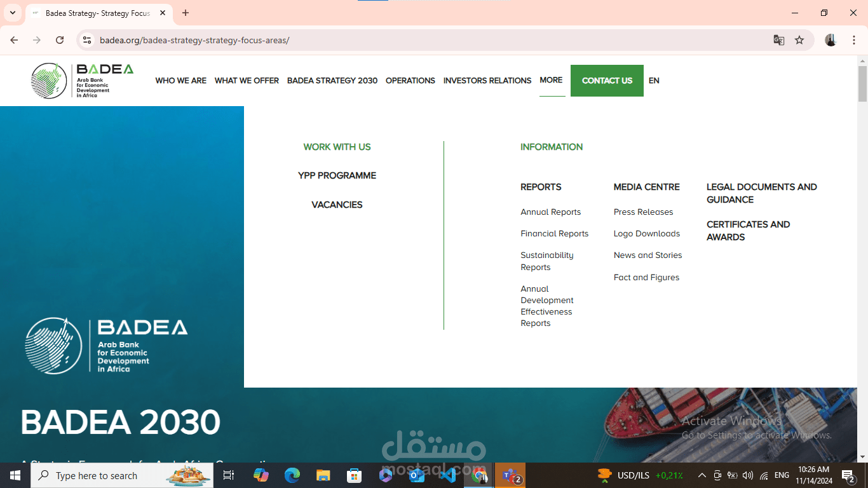The width and height of the screenshot is (868, 488).
Task: Open Outlook from the taskbar
Action: [417, 475]
